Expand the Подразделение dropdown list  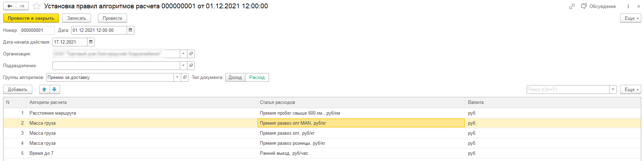(x=183, y=66)
